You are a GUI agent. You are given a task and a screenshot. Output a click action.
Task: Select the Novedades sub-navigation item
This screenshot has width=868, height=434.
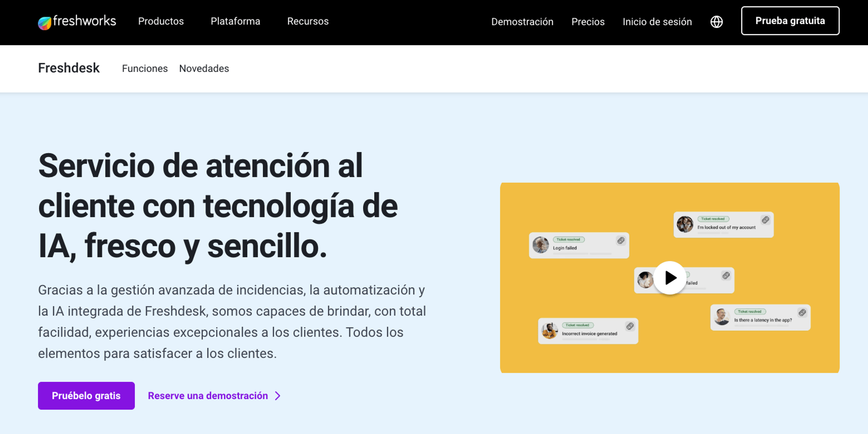point(204,69)
